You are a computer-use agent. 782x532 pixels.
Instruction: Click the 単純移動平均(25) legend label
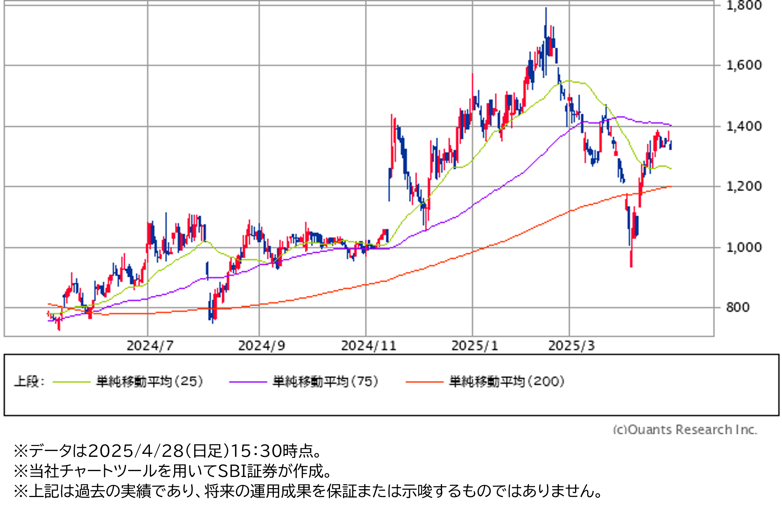click(x=150, y=382)
